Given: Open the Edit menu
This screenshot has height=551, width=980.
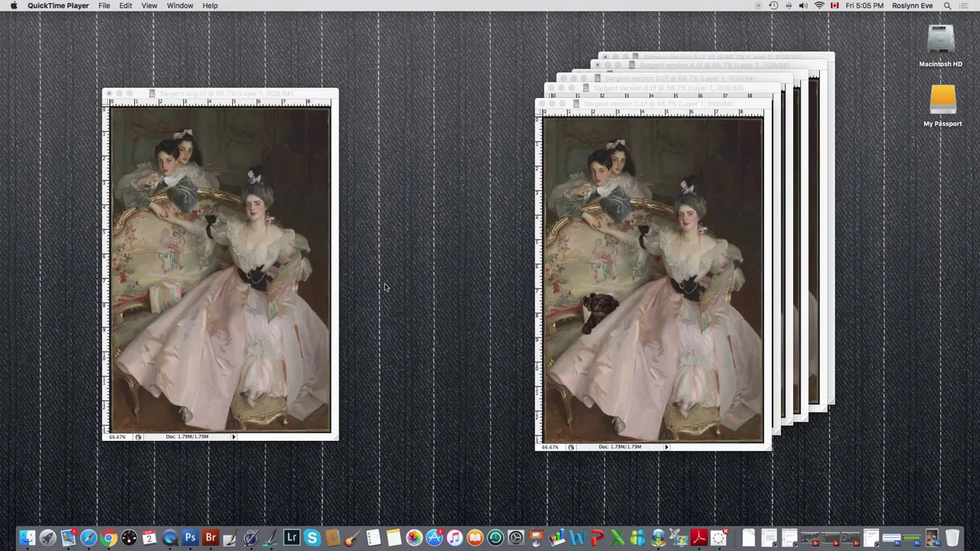Looking at the screenshot, I should click(126, 5).
